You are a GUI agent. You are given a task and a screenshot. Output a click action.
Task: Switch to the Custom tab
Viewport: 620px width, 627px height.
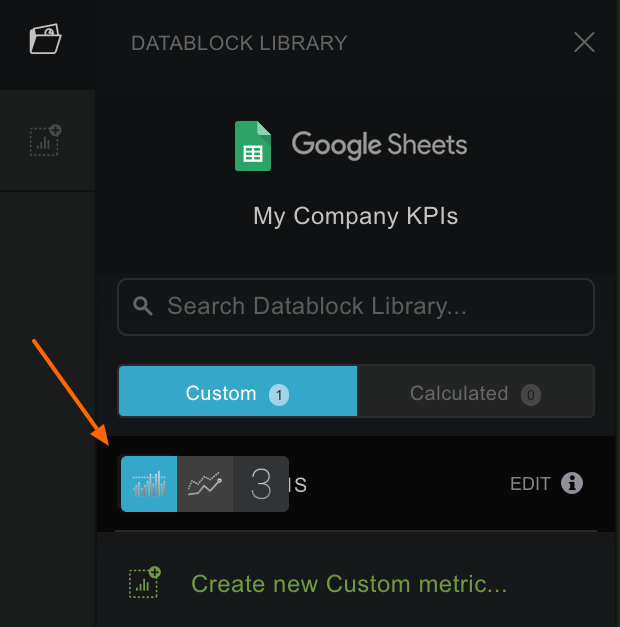click(x=237, y=393)
